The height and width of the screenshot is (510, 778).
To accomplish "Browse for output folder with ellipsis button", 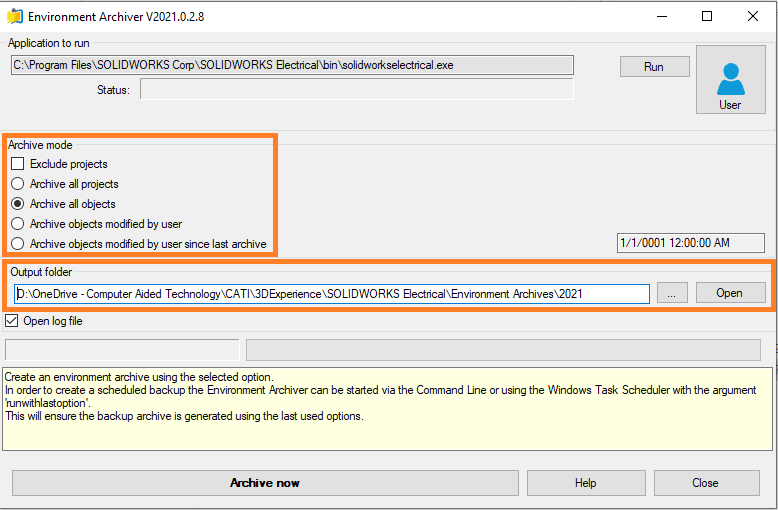I will point(673,293).
